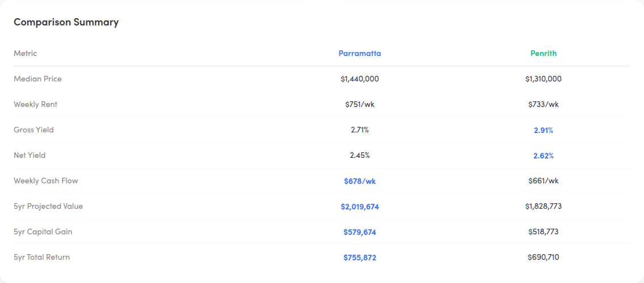Click Parramatta median price $1,440,000
Viewport: 644px width, 283px height.
click(x=360, y=79)
